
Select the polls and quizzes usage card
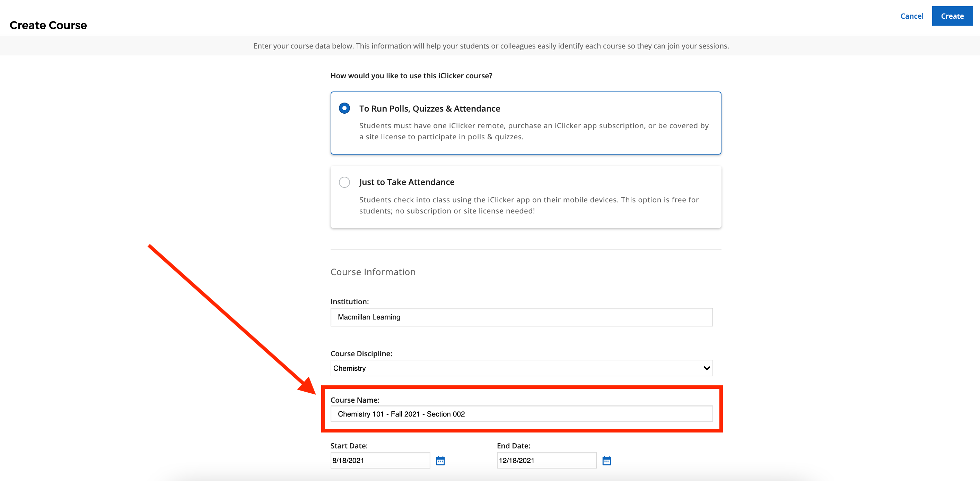[525, 123]
